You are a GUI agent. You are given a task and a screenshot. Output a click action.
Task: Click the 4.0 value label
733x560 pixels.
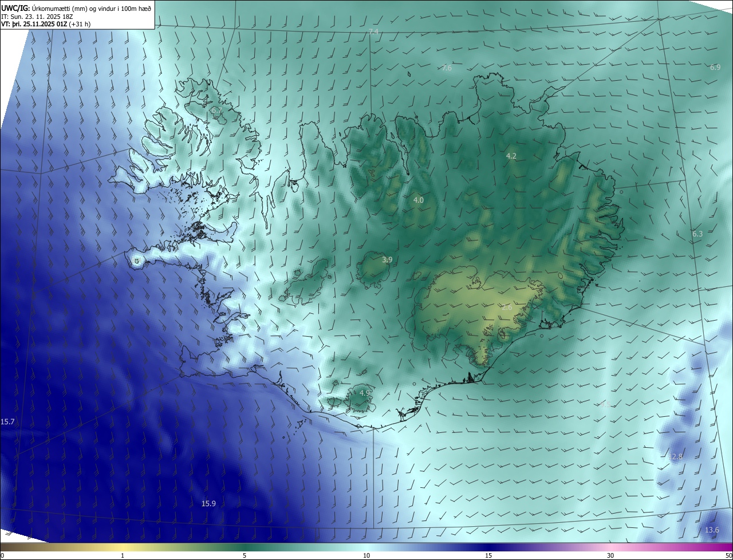(418, 200)
